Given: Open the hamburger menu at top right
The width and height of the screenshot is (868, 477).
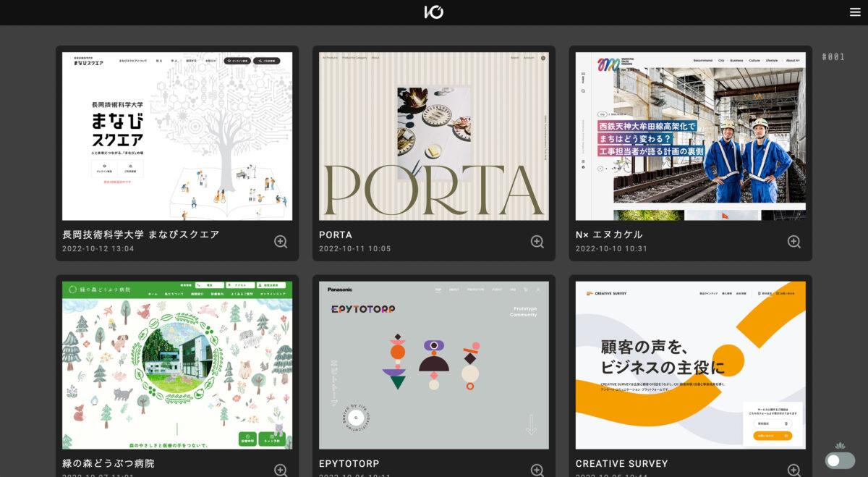Looking at the screenshot, I should tap(855, 12).
